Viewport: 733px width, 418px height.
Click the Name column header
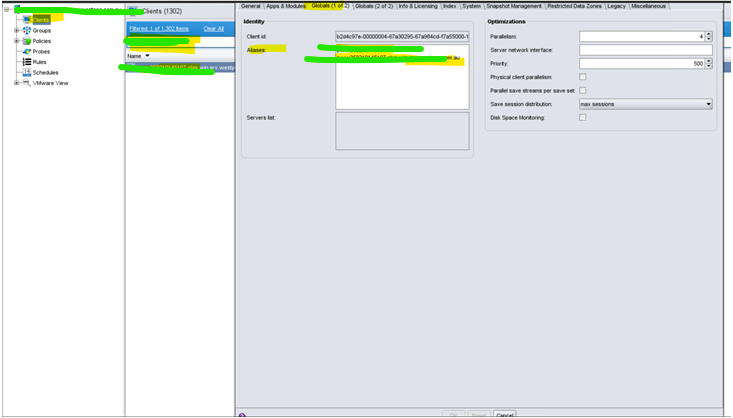click(x=180, y=56)
